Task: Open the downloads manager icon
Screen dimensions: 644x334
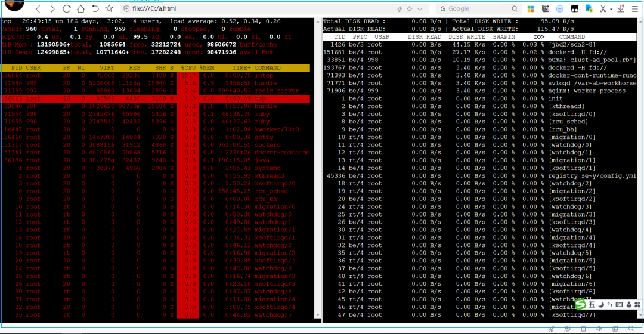Action: coord(621,8)
